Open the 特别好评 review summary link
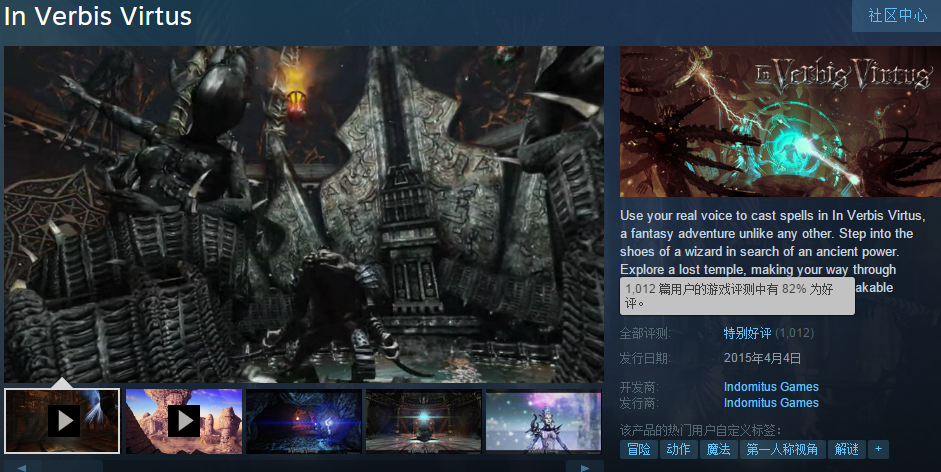Viewport: 941px width, 472px height. (x=747, y=333)
